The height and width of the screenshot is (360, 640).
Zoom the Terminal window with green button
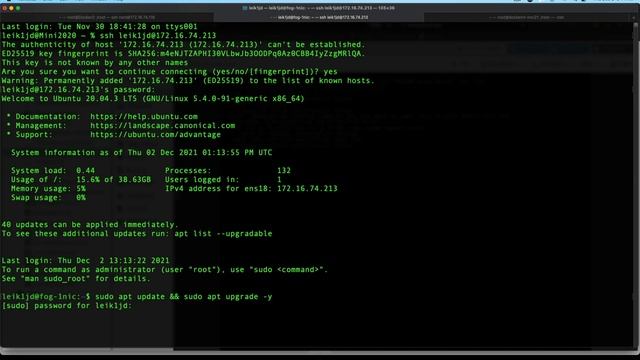[18, 8]
